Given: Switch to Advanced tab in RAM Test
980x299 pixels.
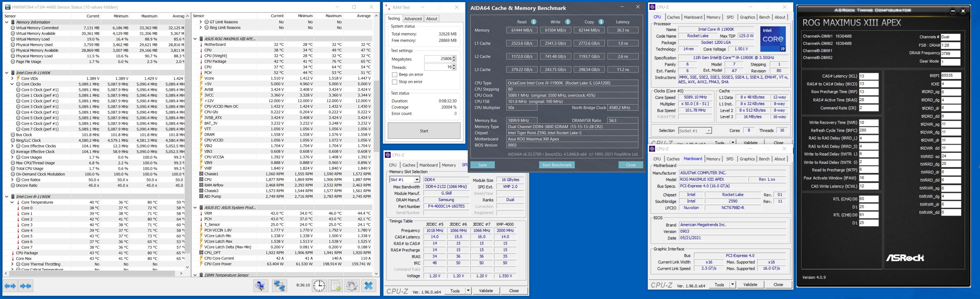Looking at the screenshot, I should pos(413,18).
